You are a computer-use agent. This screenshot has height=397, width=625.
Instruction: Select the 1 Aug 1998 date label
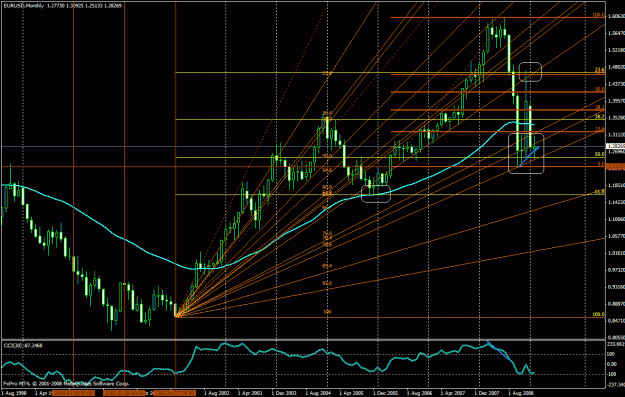pyautogui.click(x=14, y=393)
